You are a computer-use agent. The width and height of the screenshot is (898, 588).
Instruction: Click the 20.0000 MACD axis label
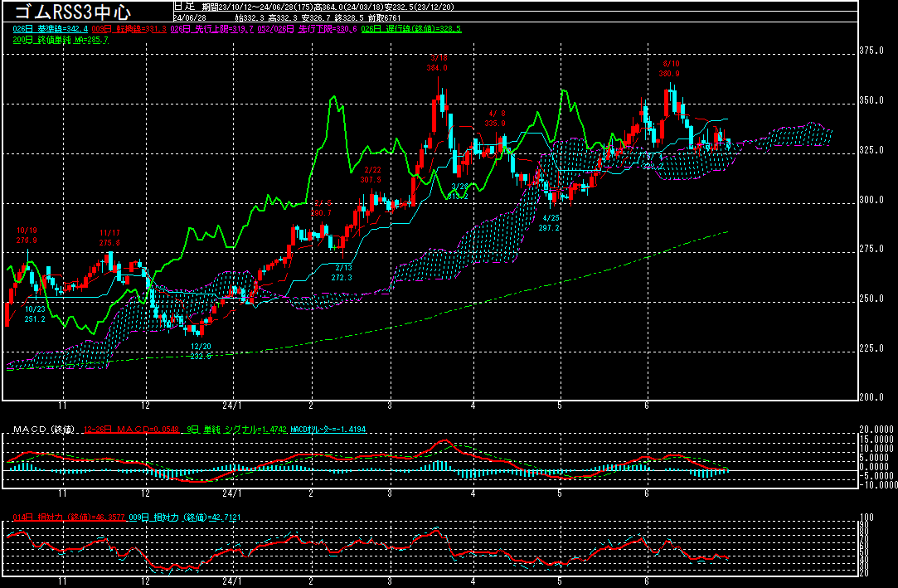(876, 430)
